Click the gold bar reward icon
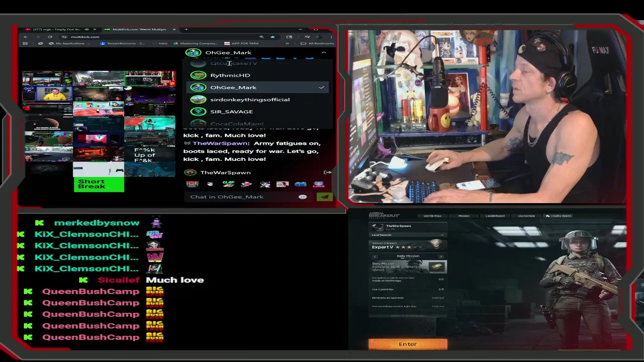Screen dimensions: 644x362 [437, 266]
